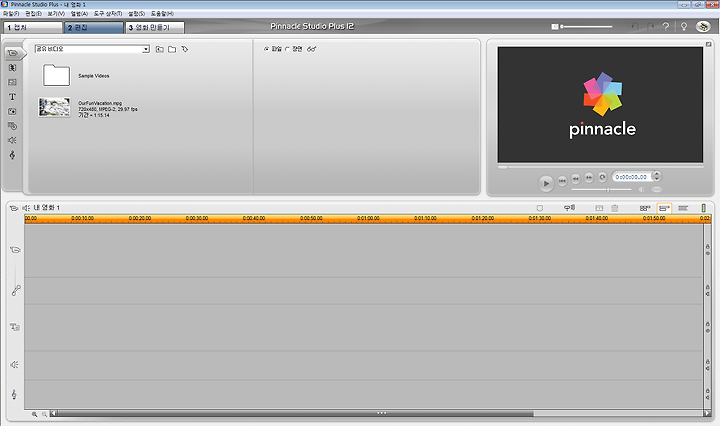The image size is (720, 426).
Task: Switch to the 2 편집 tab
Action: pyautogui.click(x=94, y=28)
